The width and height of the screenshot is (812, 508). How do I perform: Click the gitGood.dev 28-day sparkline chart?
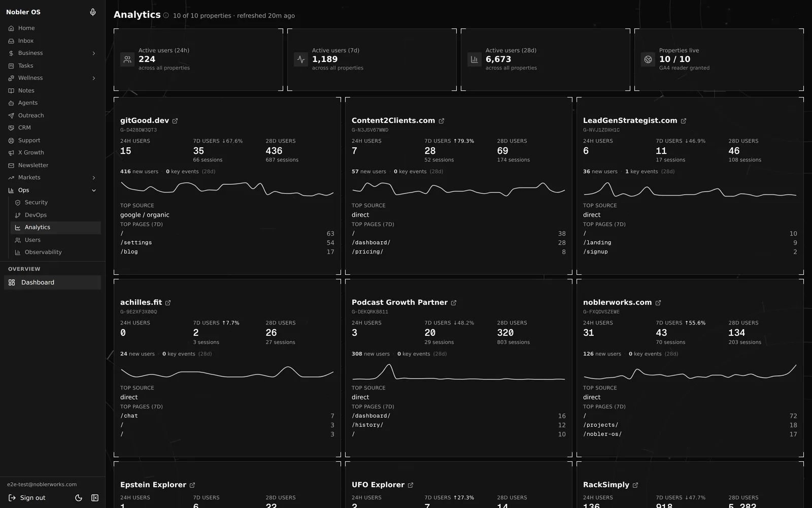point(227,188)
